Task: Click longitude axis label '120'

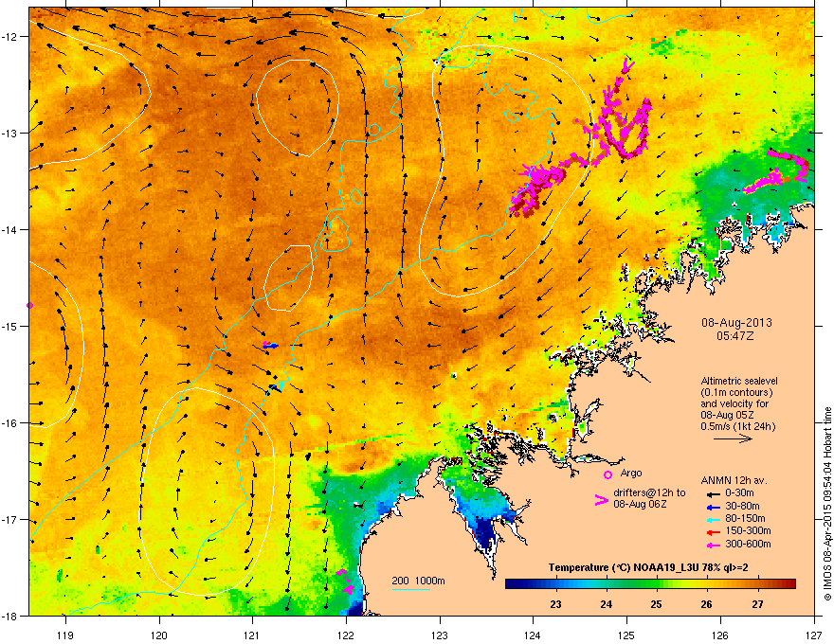Action: (x=159, y=635)
